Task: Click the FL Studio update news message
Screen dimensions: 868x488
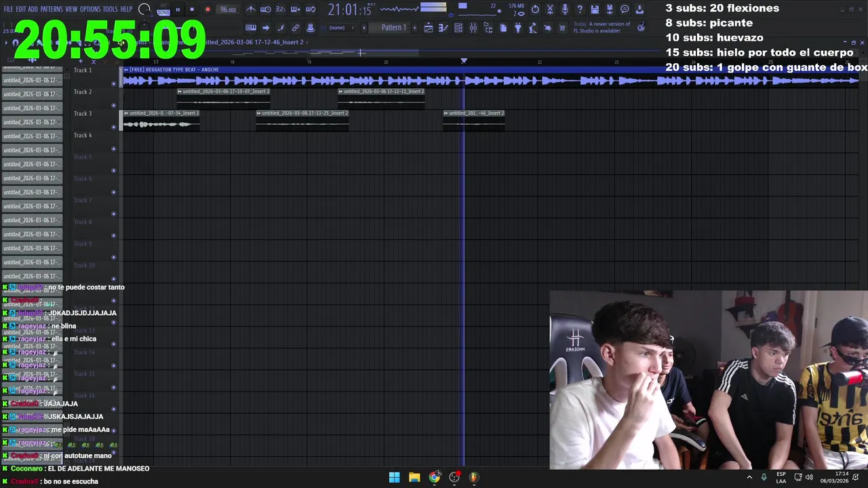Action: [602, 27]
